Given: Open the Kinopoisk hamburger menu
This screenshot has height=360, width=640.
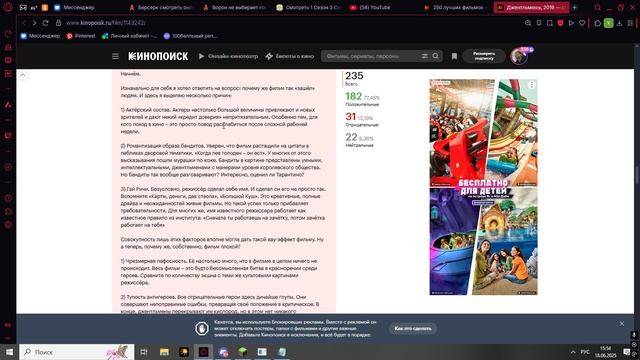Looking at the screenshot, I should point(116,56).
